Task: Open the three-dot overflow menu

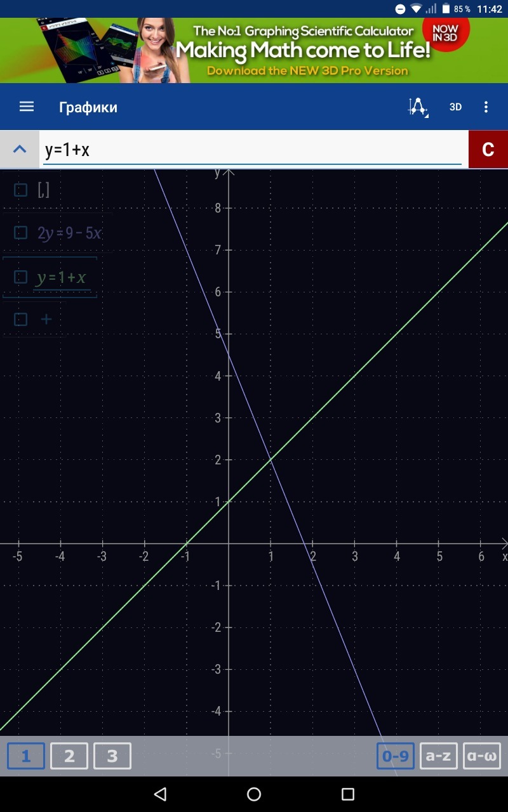Action: point(486,107)
